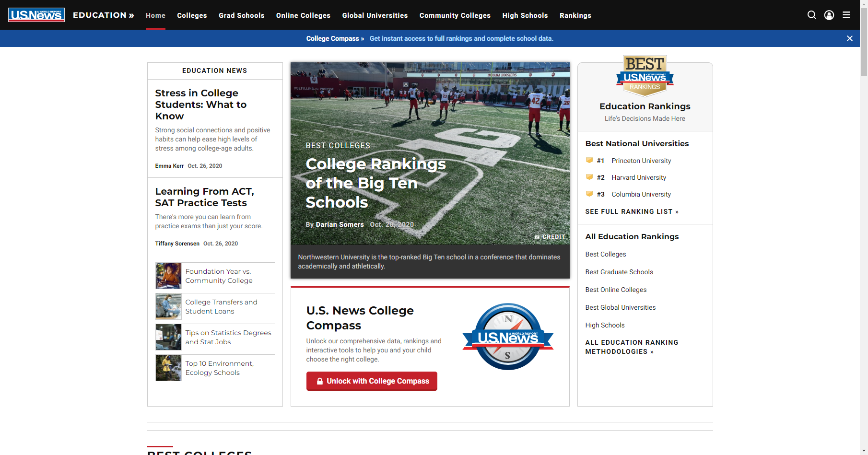Viewport: 868px width, 455px height.
Task: Open the Grad Schools nav tab
Action: (241, 15)
